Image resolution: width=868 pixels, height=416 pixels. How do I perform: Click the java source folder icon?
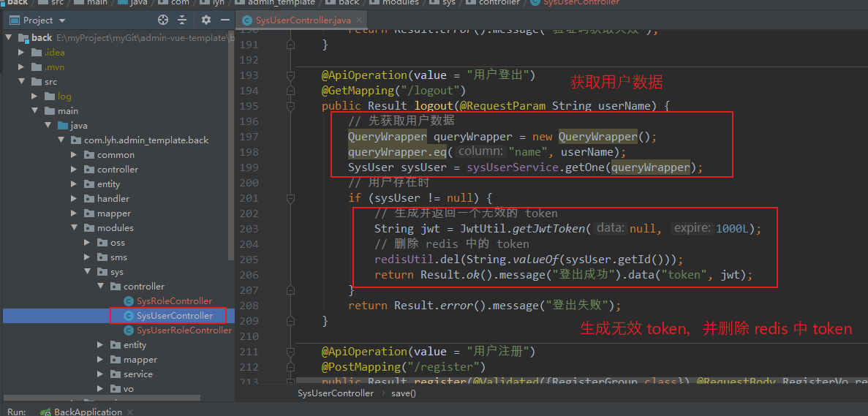63,126
